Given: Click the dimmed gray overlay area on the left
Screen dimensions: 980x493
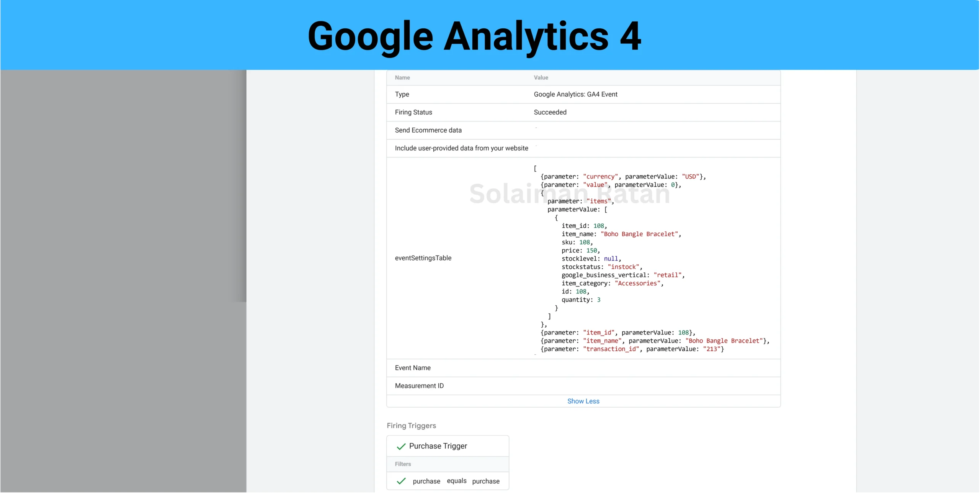Looking at the screenshot, I should 122,268.
